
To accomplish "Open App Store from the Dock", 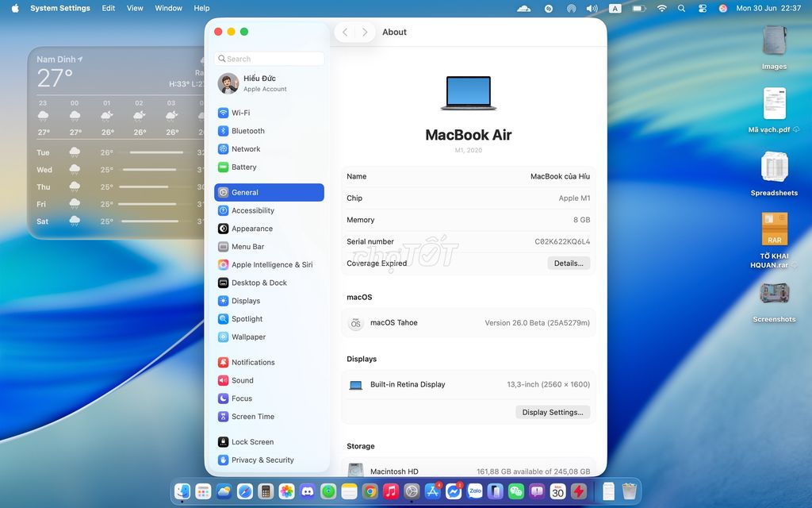I will pyautogui.click(x=432, y=491).
